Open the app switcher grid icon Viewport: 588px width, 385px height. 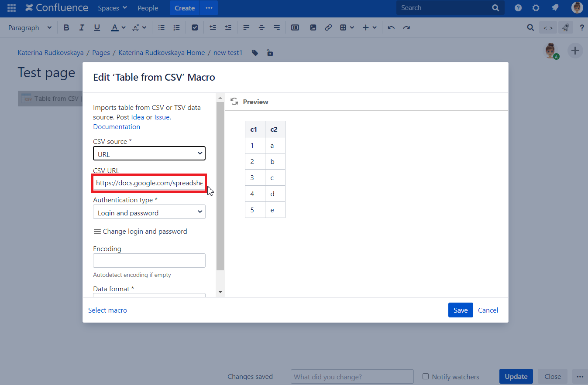coord(12,8)
